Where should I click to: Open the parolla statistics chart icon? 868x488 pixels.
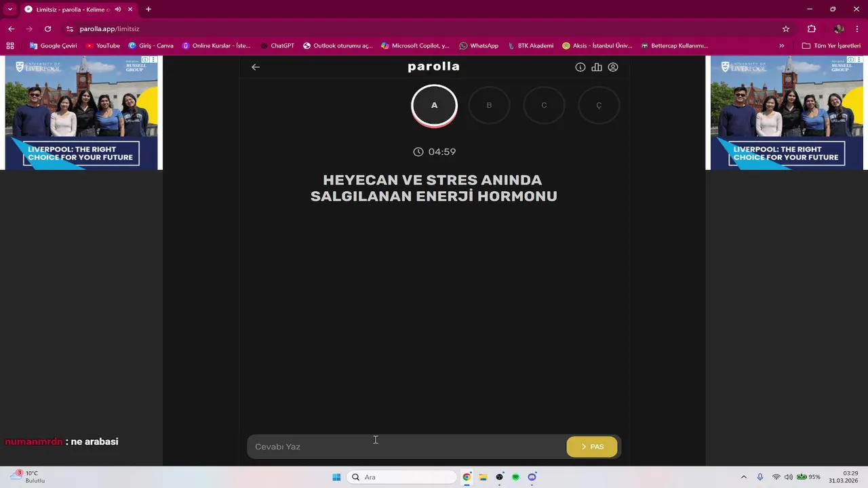(x=597, y=67)
